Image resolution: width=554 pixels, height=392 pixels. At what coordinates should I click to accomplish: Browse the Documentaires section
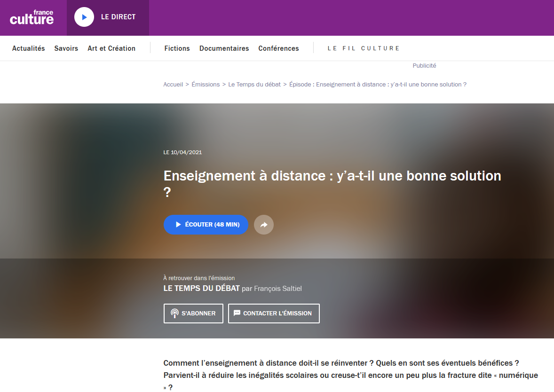[x=224, y=48]
